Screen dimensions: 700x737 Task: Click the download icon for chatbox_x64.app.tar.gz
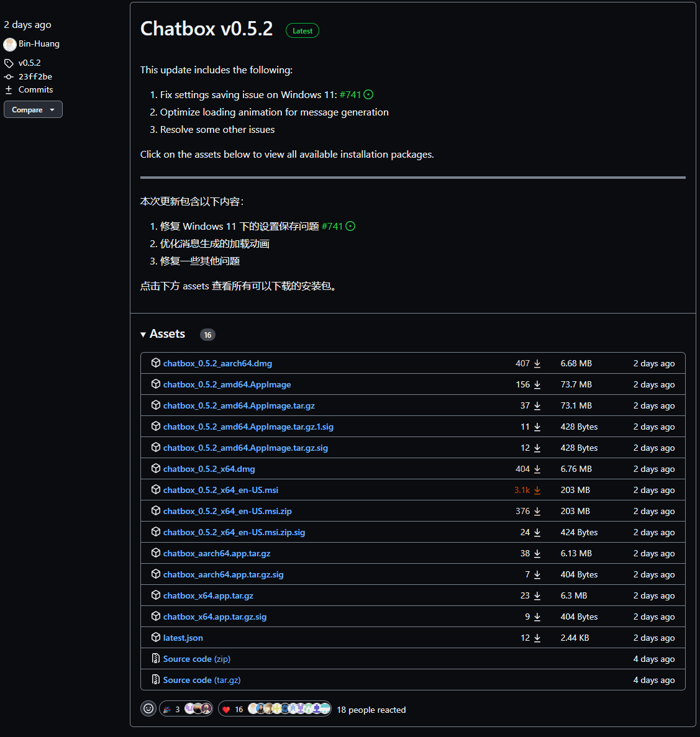[x=537, y=595]
